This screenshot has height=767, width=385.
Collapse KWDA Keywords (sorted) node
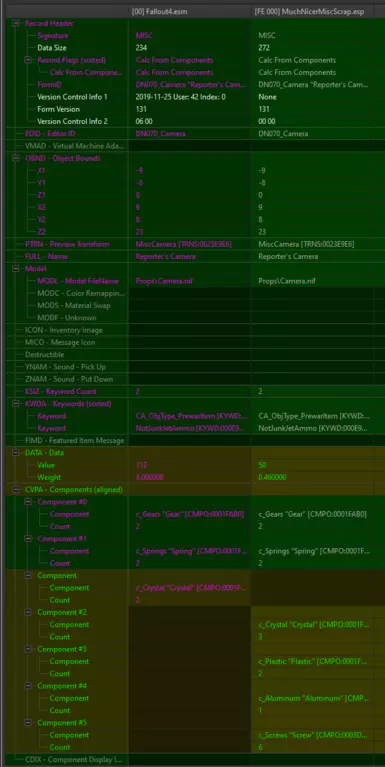pyautogui.click(x=16, y=404)
